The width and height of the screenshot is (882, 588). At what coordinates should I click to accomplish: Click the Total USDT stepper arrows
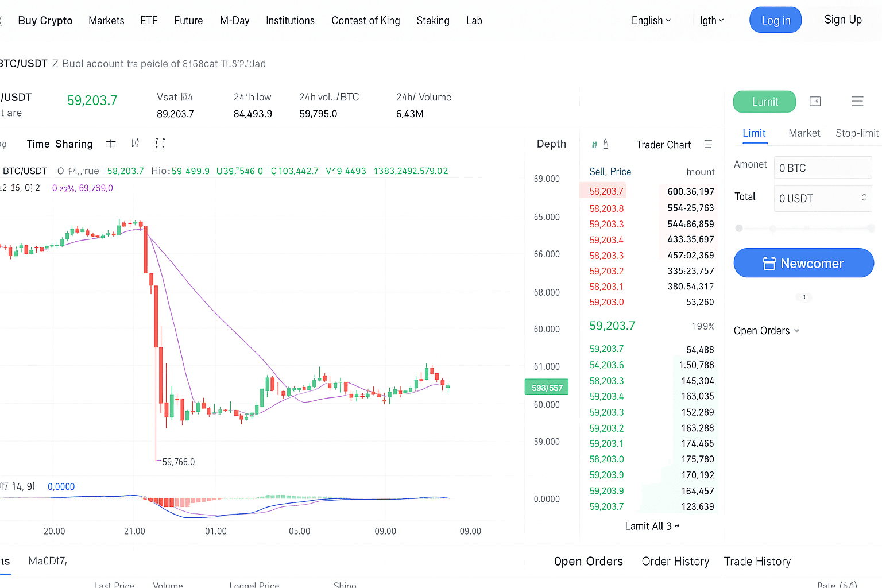tap(864, 198)
